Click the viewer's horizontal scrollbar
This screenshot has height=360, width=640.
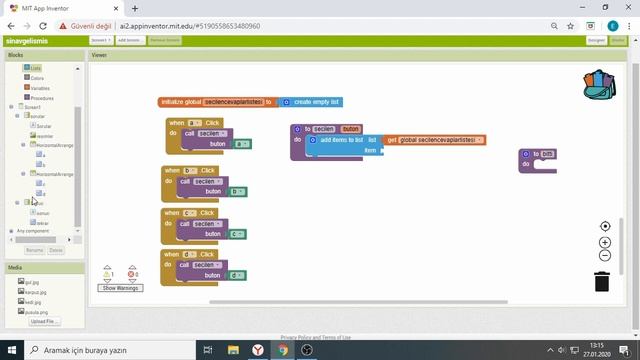[358, 302]
